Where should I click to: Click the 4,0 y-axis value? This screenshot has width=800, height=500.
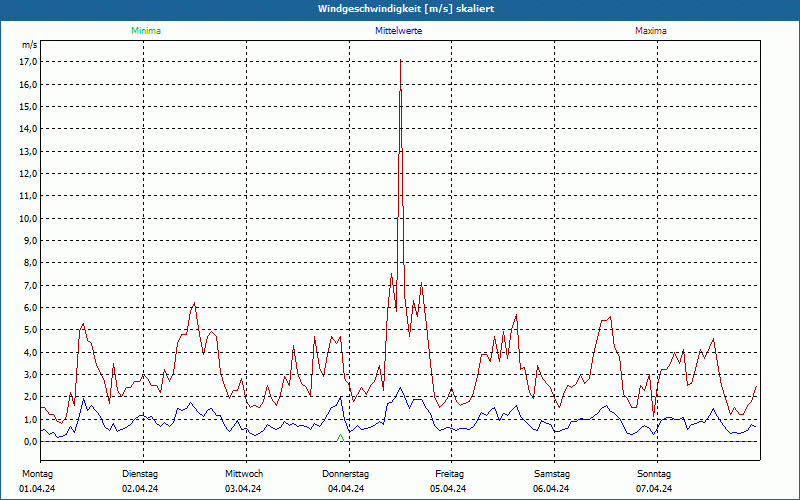pyautogui.click(x=31, y=353)
